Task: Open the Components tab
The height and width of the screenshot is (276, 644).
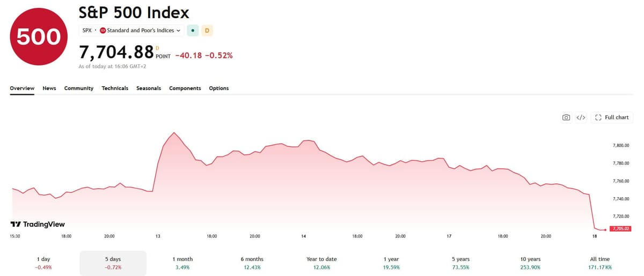Action: (185, 88)
